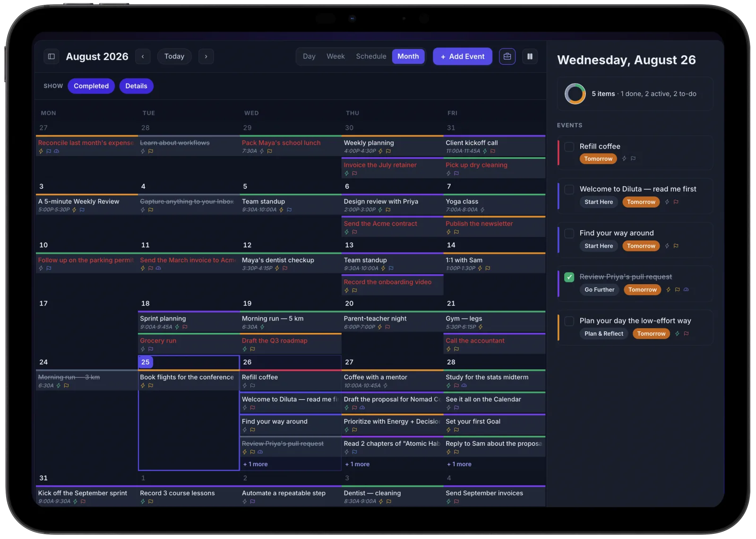Click the lightning icon on the Welcome to Diluta card

(x=667, y=202)
